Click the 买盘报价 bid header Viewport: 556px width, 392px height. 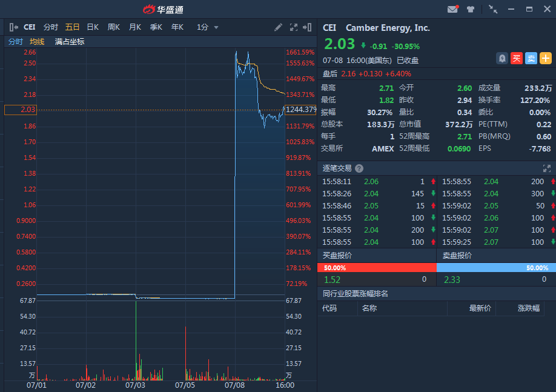337,256
